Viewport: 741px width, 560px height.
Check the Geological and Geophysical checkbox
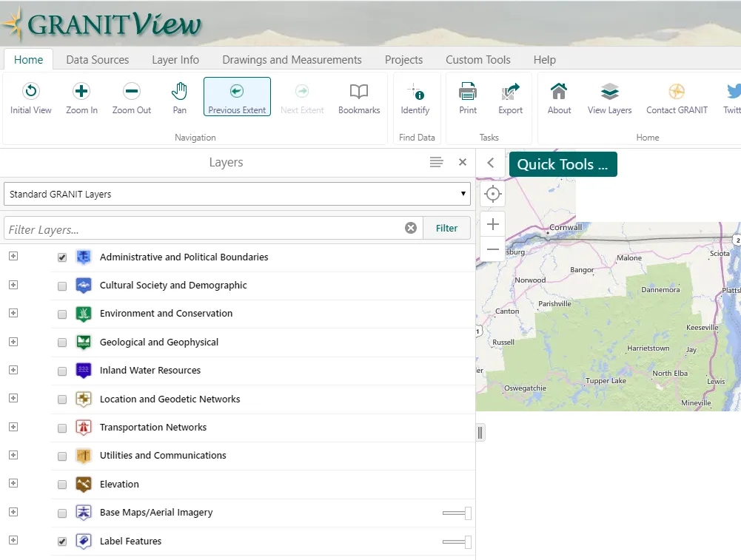62,343
